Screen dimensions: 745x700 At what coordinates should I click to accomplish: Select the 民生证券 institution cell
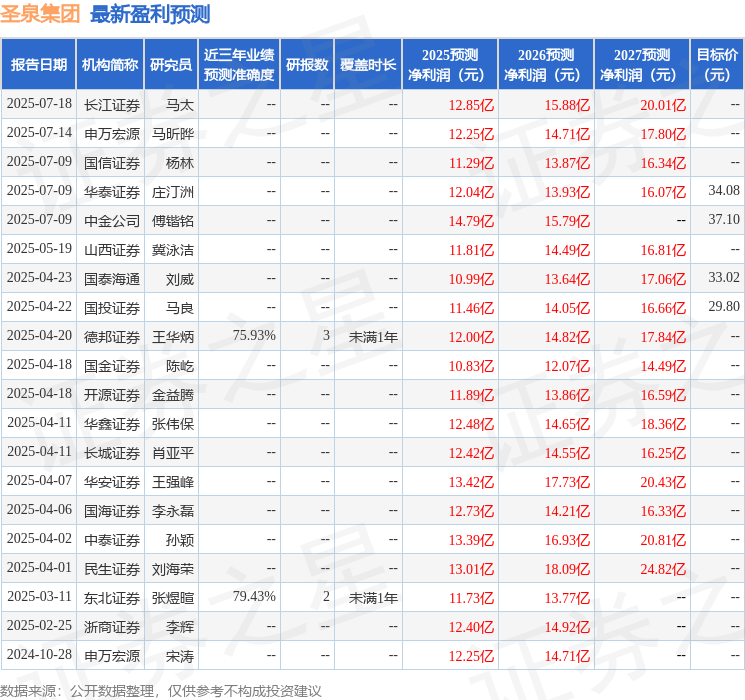pyautogui.click(x=112, y=569)
